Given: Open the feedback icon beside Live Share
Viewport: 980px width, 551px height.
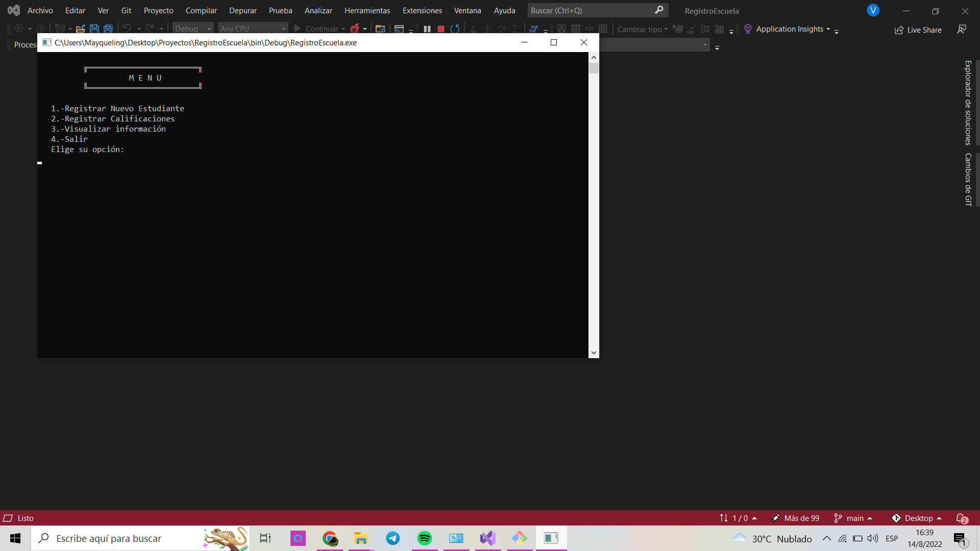Looking at the screenshot, I should [962, 30].
